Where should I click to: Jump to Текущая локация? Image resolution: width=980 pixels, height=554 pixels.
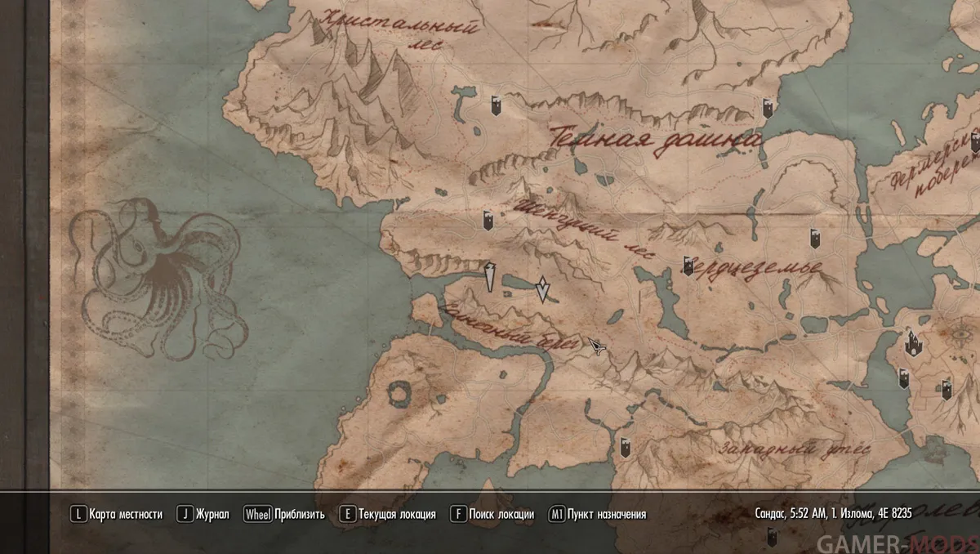pyautogui.click(x=388, y=515)
